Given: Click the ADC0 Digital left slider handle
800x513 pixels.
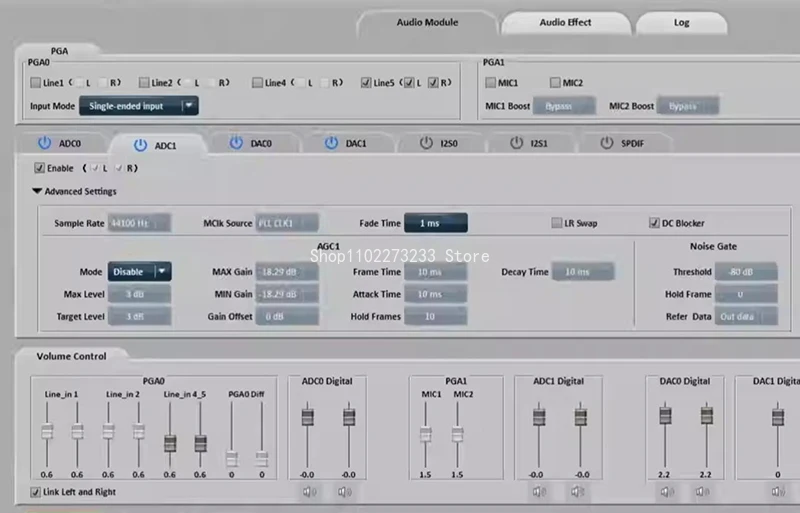Looking at the screenshot, I should coord(307,417).
